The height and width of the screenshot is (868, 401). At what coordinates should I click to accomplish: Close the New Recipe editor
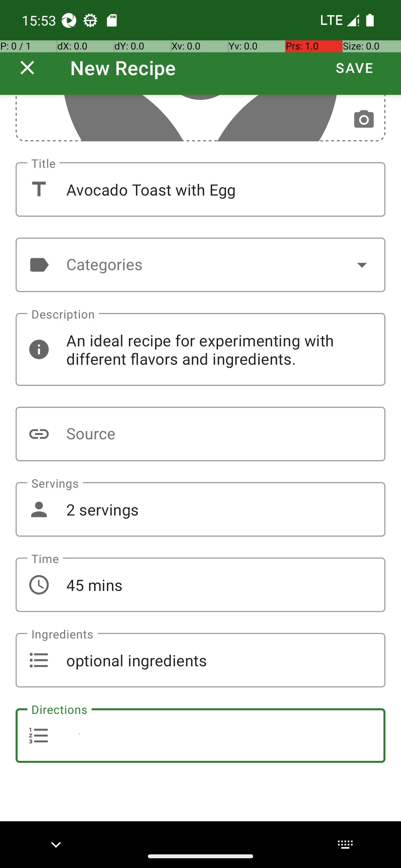coord(27,68)
